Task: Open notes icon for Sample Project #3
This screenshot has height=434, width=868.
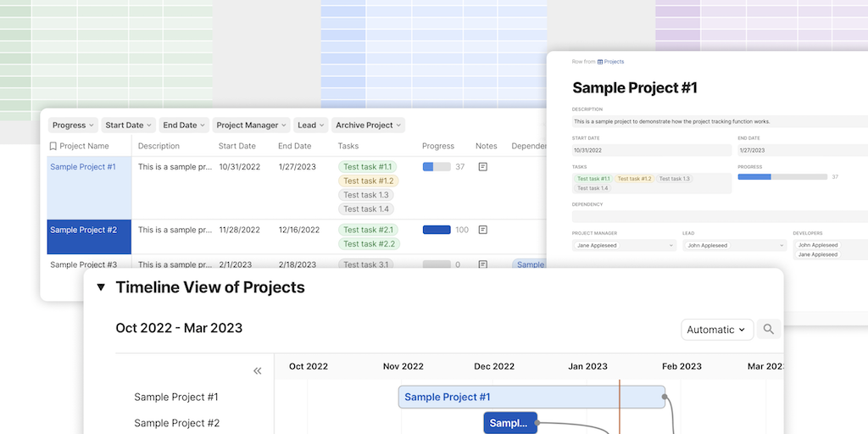Action: click(483, 264)
